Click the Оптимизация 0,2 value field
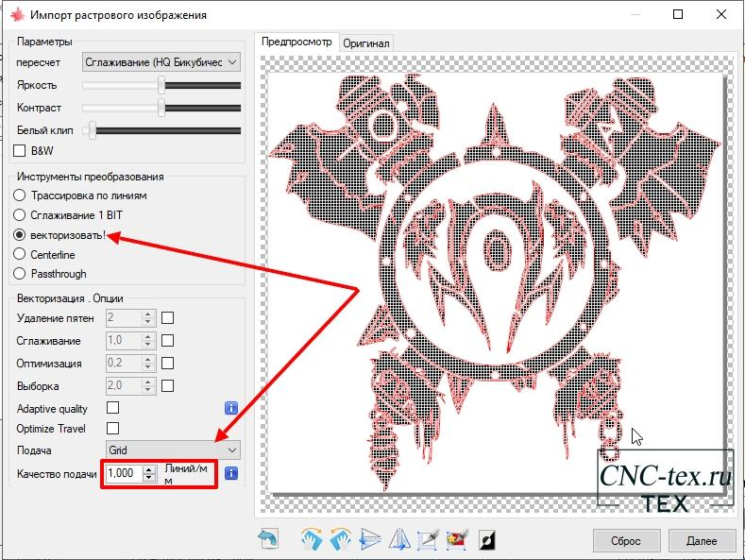745x560 pixels. coord(124,364)
